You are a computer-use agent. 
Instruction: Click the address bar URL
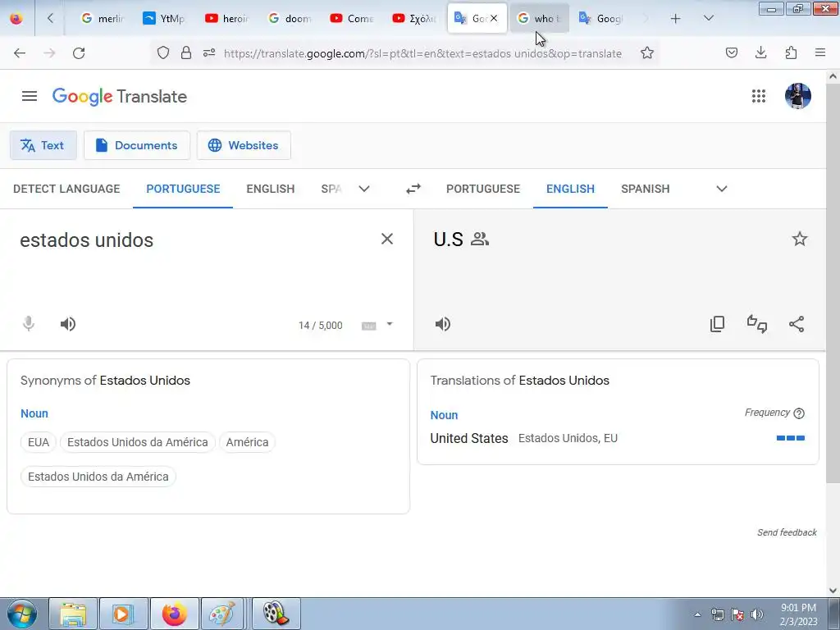click(422, 53)
